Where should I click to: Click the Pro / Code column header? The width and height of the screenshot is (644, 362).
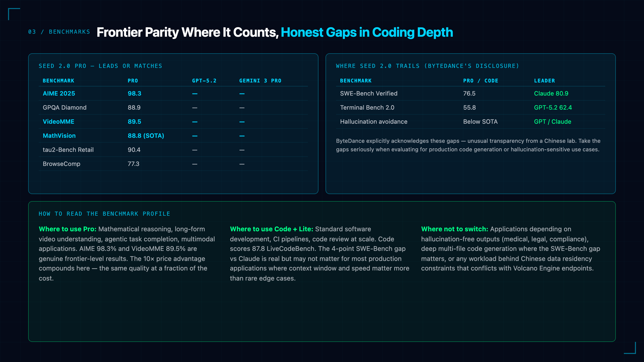[481, 81]
